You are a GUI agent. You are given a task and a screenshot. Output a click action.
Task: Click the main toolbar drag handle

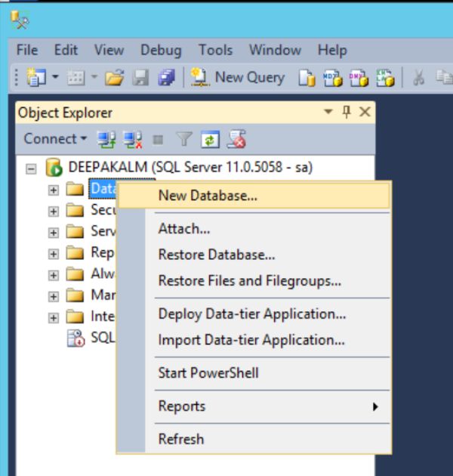(17, 77)
